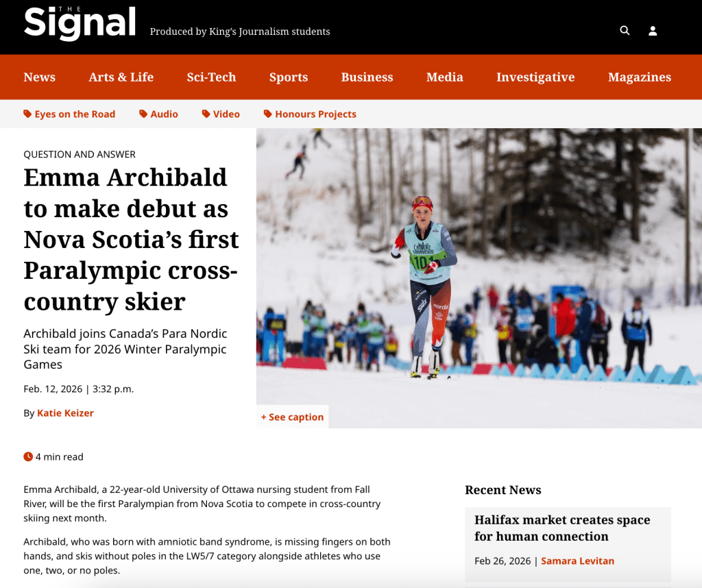Viewport: 702px width, 588px height.
Task: Expand the See caption toggle
Action: pos(292,417)
